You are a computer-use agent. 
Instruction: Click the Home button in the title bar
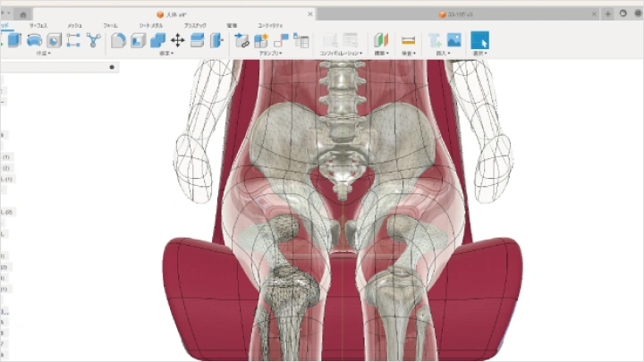click(21, 14)
